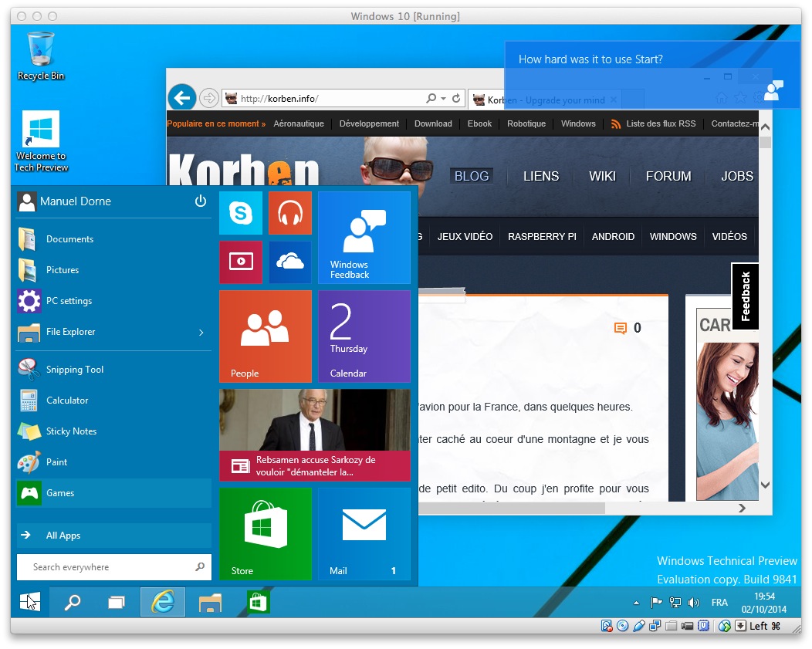
Task: Open the Ebook link
Action: tap(479, 123)
